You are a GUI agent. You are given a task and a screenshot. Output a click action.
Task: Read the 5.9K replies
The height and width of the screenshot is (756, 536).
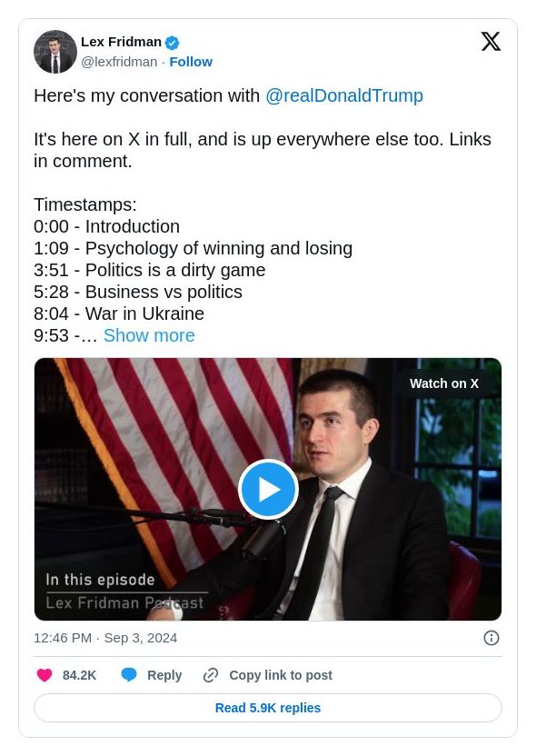click(x=268, y=708)
